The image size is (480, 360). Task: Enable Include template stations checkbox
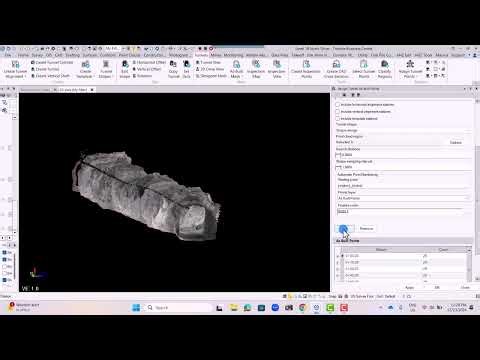(337, 119)
